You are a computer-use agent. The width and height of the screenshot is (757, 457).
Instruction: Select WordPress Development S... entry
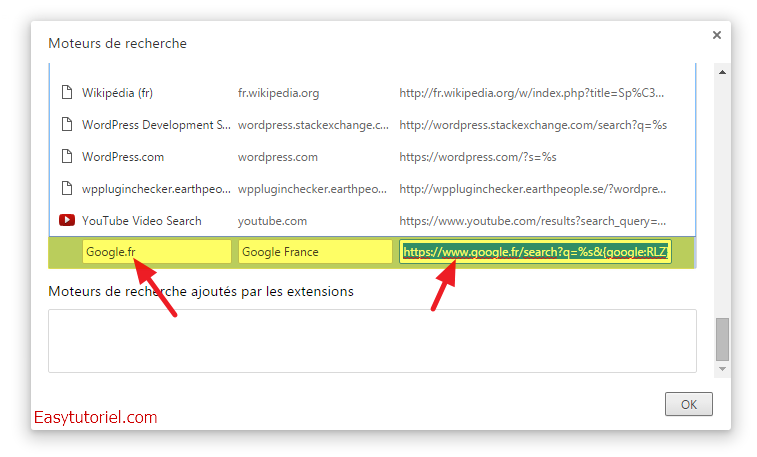(156, 125)
